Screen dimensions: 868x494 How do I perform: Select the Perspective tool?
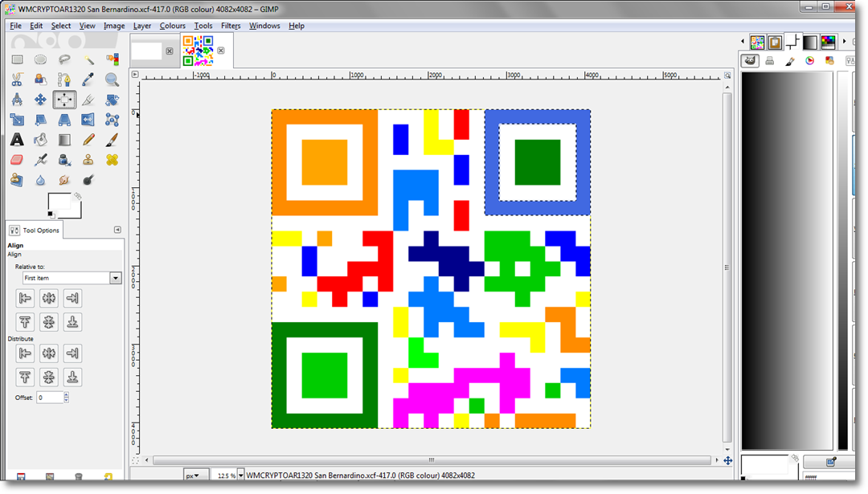point(64,120)
